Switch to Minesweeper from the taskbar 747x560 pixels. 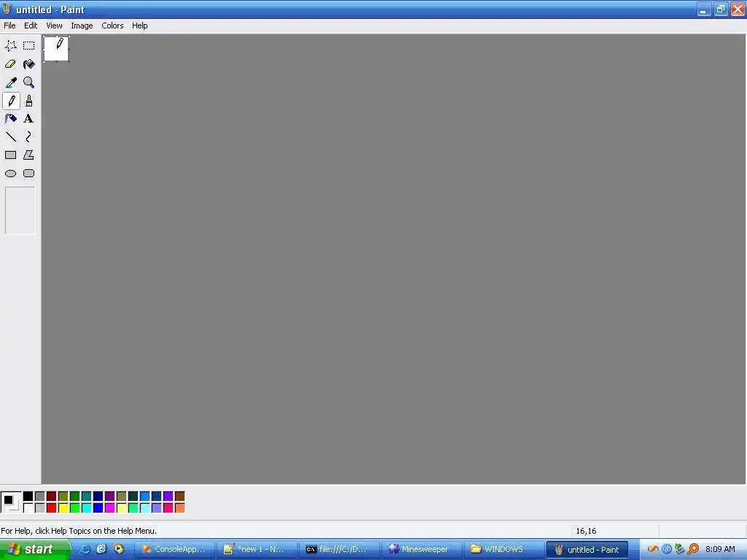coord(422,550)
